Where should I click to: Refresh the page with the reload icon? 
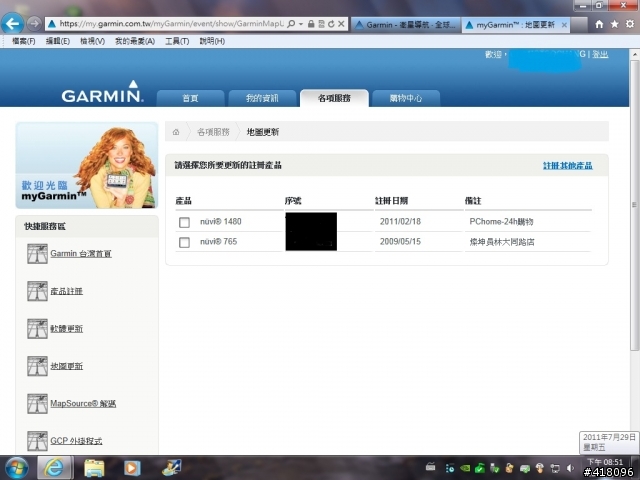(x=331, y=24)
